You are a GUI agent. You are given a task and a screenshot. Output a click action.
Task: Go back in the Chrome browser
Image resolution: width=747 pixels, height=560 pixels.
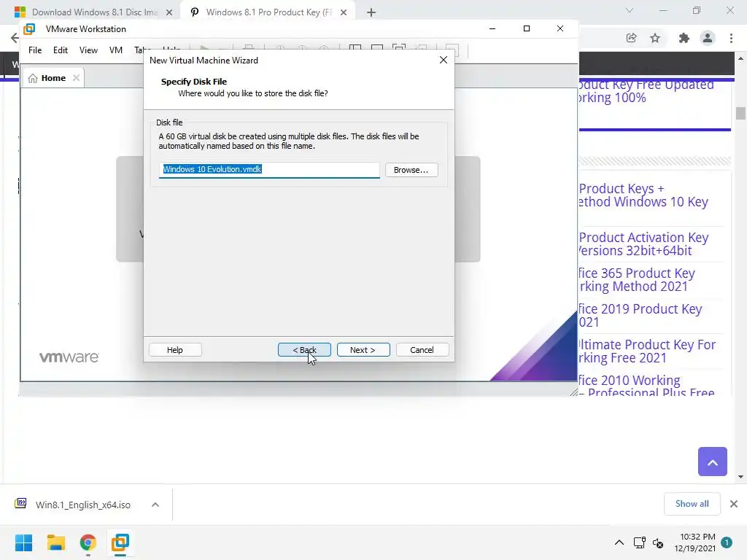coord(15,38)
